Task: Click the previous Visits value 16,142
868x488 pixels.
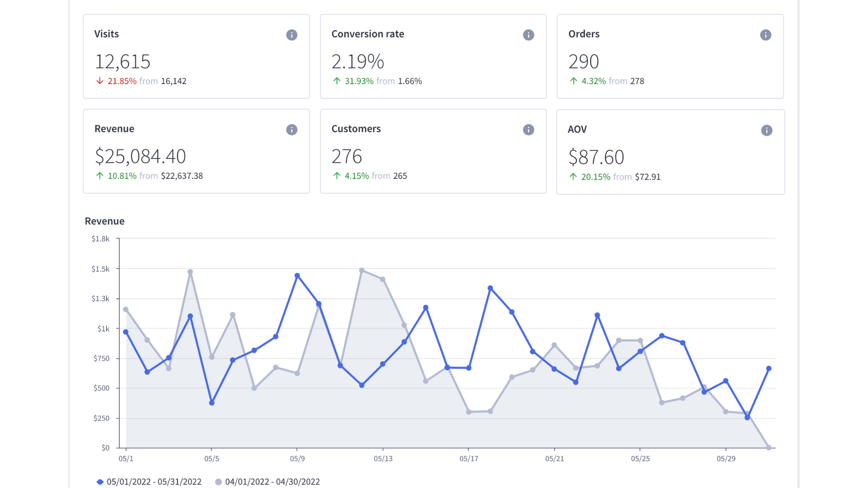Action: click(174, 81)
